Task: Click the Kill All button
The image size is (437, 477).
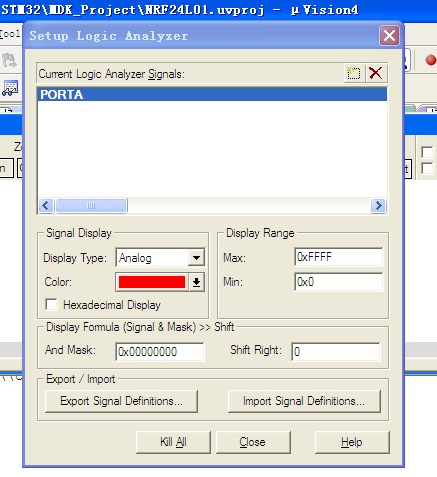Action: pos(173,442)
